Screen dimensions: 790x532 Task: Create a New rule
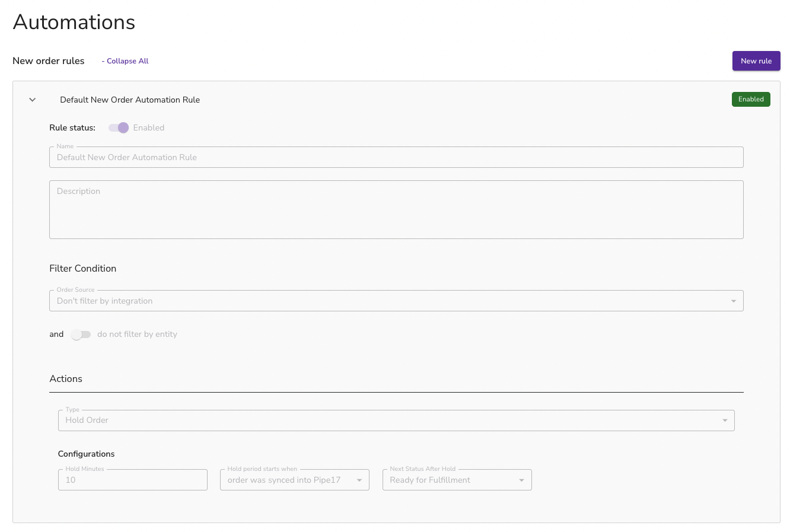(756, 61)
